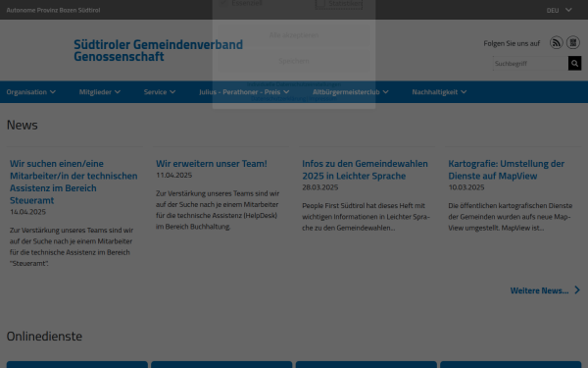Expand the Mitglieder menu
Image resolution: width=588 pixels, height=368 pixels.
click(100, 92)
